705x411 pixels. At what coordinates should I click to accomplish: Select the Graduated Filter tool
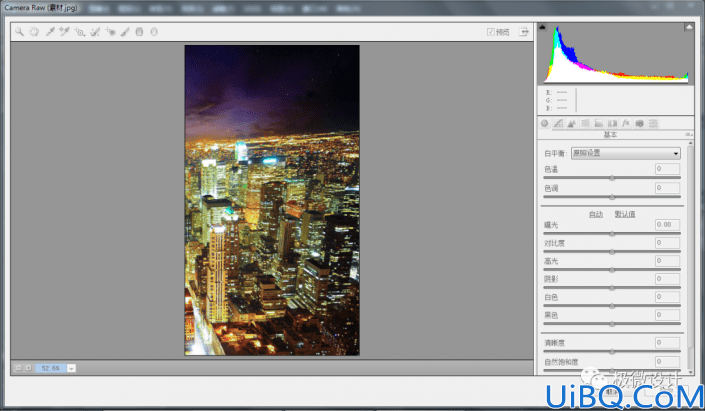(139, 31)
